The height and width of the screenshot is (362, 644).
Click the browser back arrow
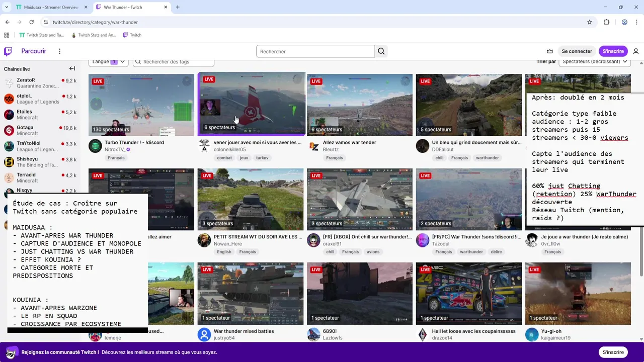pyautogui.click(x=8, y=22)
